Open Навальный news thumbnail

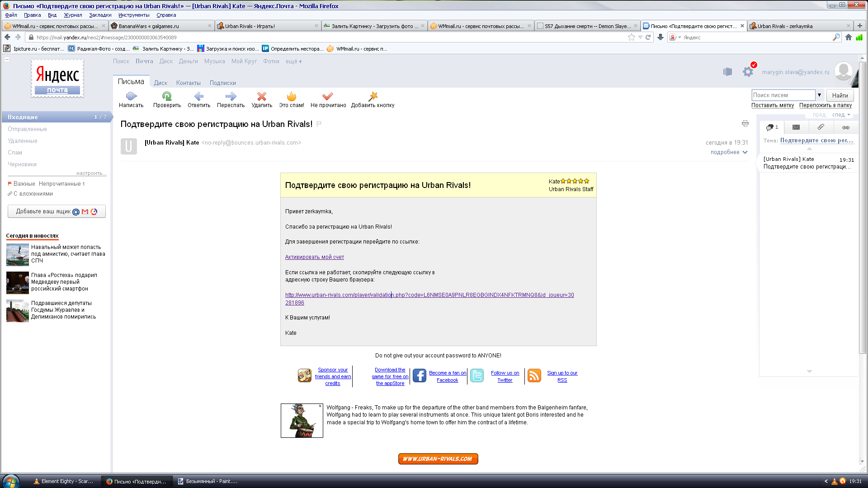(18, 255)
